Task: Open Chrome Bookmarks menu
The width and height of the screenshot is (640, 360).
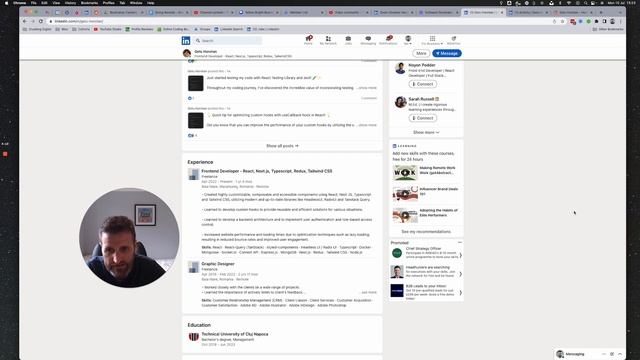Action: coord(89,3)
